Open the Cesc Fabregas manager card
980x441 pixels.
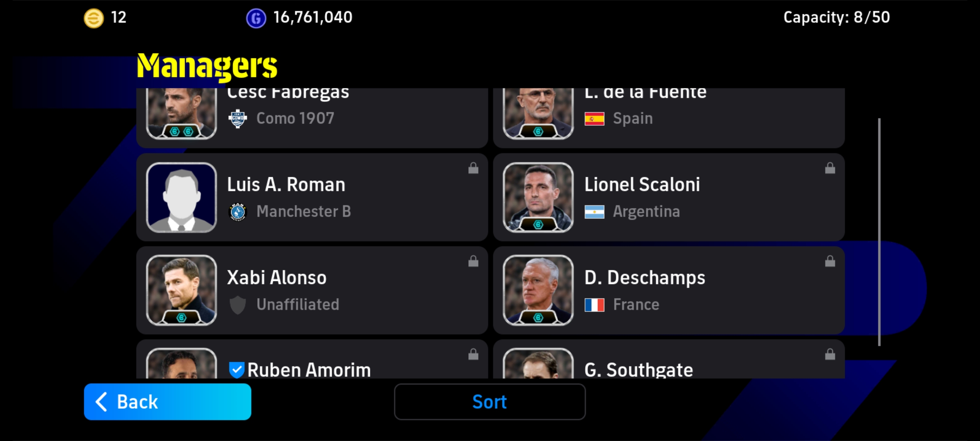312,118
